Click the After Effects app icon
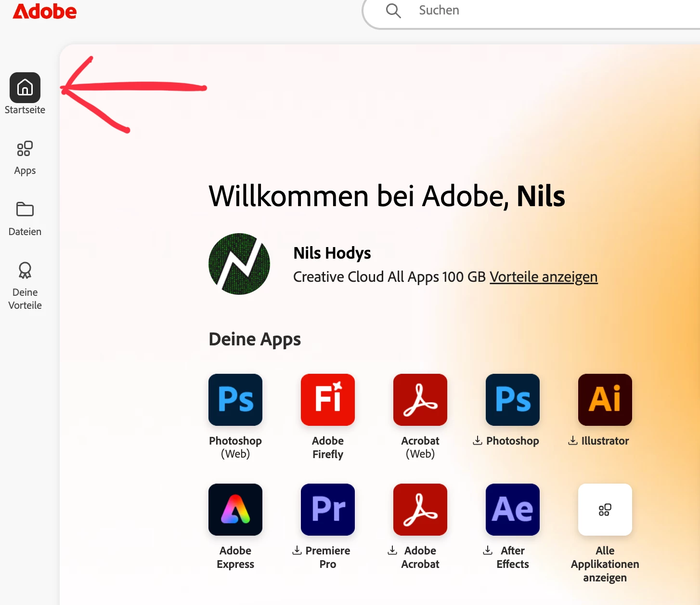 pyautogui.click(x=513, y=510)
